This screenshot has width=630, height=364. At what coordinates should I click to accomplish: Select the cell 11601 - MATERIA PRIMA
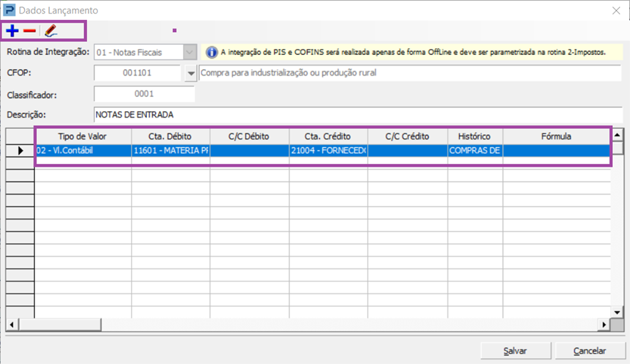[x=170, y=151]
